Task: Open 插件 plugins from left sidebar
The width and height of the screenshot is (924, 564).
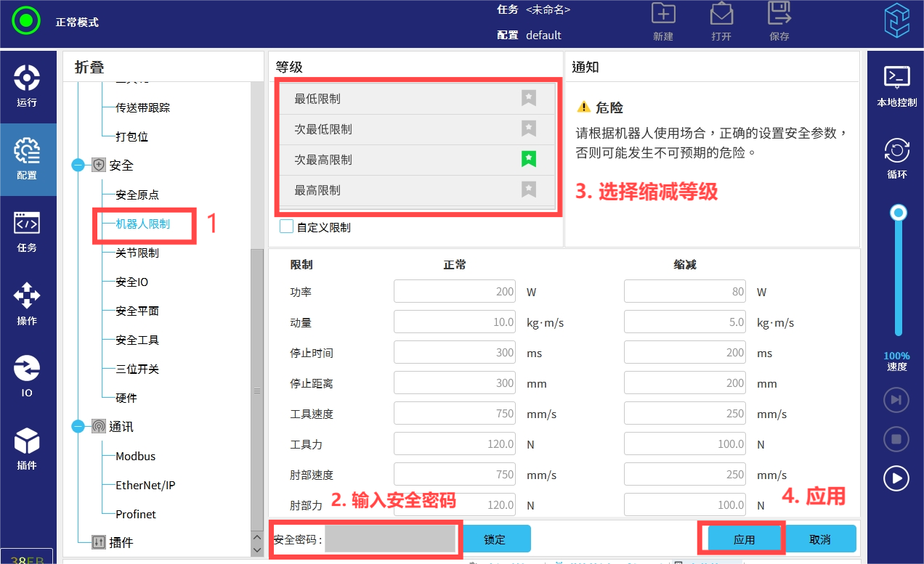Action: click(x=27, y=449)
